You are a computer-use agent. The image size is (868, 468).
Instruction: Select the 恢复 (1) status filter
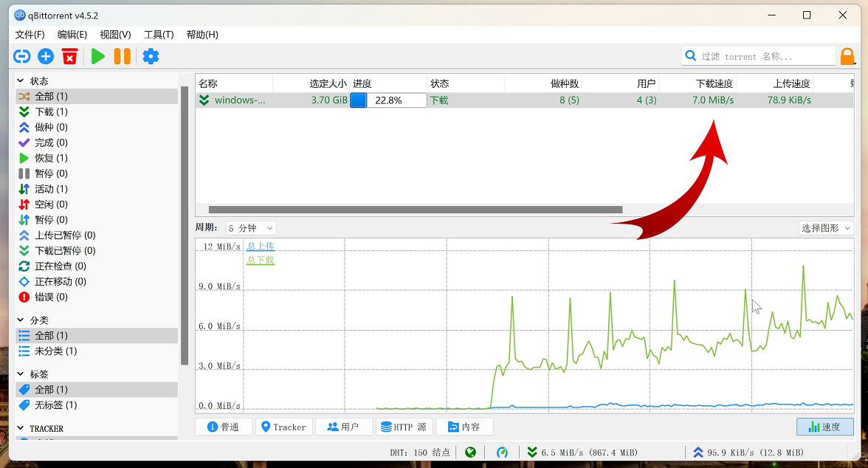(x=97, y=159)
